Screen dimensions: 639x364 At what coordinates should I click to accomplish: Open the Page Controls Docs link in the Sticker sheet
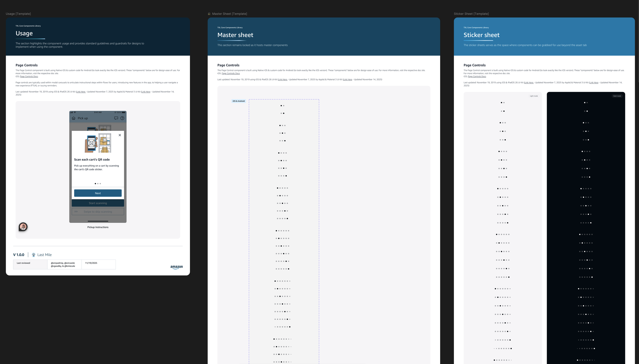(477, 76)
